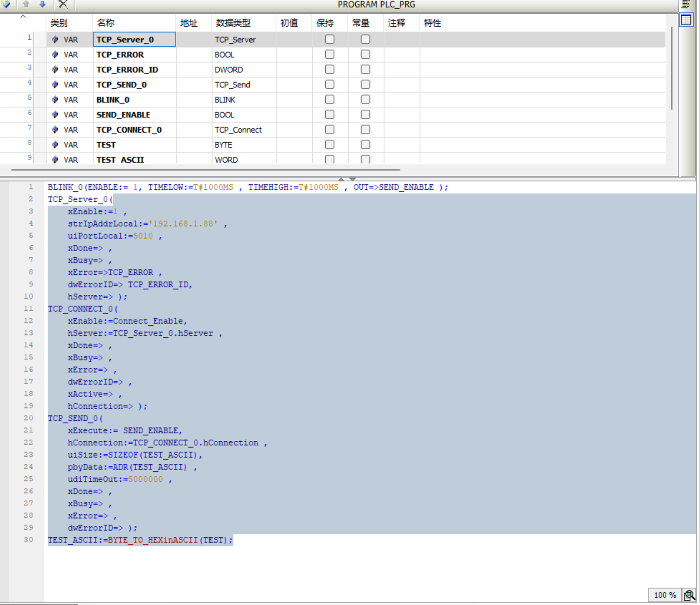
Task: Switch to tabular declaration view icon
Action: point(686,20)
